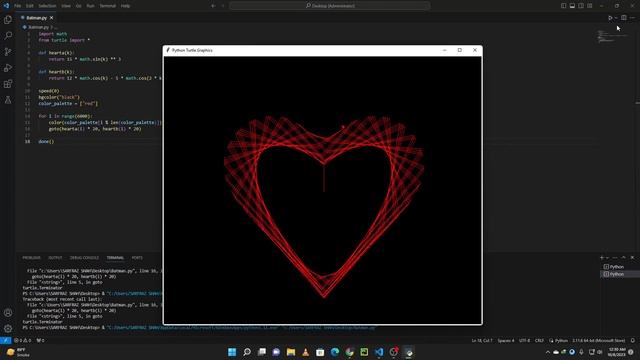Viewport: 640px width, 360px height.
Task: Open Windows taskbar search
Action: click(247, 352)
